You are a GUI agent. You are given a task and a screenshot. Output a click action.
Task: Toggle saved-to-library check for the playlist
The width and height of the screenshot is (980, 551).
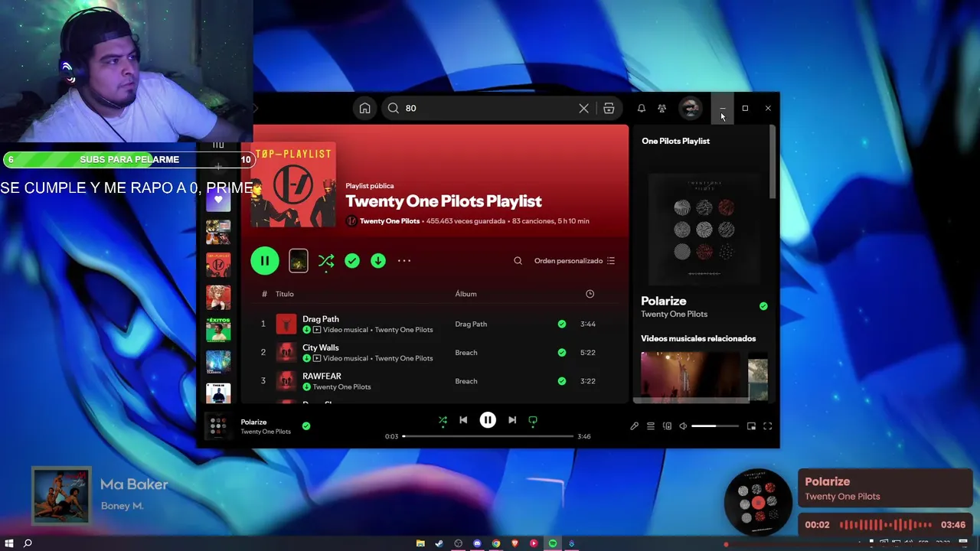(352, 261)
